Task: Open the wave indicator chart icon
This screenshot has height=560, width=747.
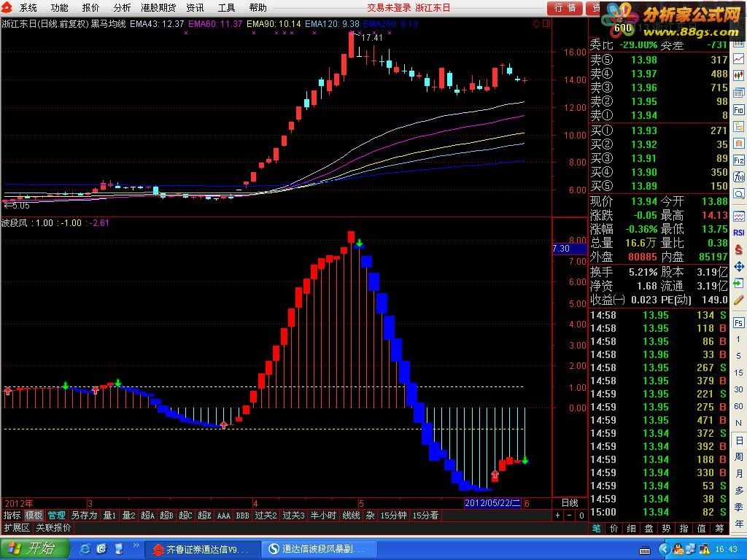Action: [738, 217]
